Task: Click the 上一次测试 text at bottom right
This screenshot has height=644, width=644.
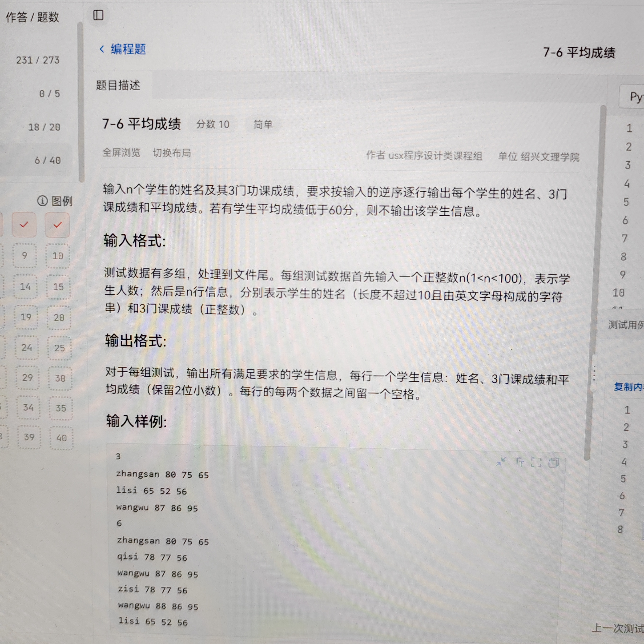Action: [618, 628]
